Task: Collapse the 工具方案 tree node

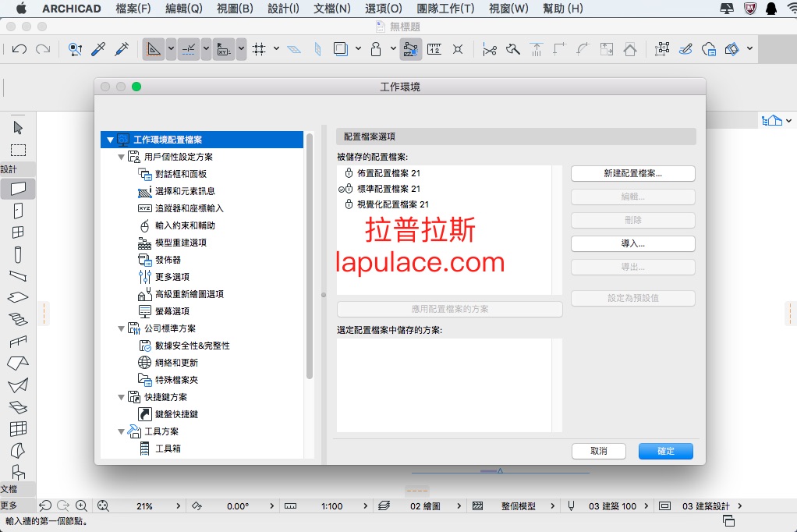Action: coord(121,432)
